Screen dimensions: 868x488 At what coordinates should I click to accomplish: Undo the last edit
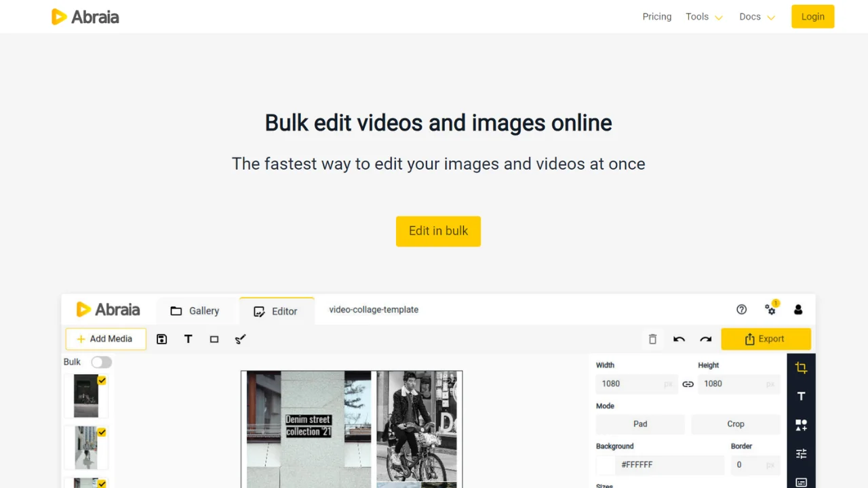pyautogui.click(x=679, y=339)
